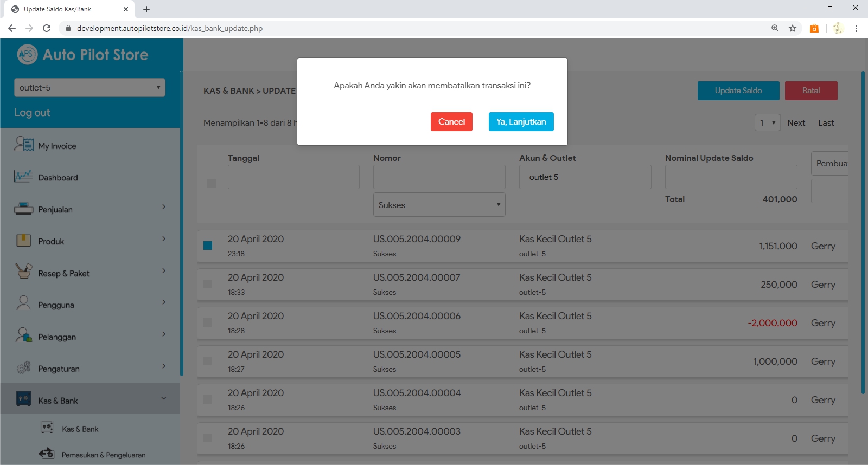Click the My Invoice sidebar icon
Screen dimensions: 868x465
(x=24, y=145)
